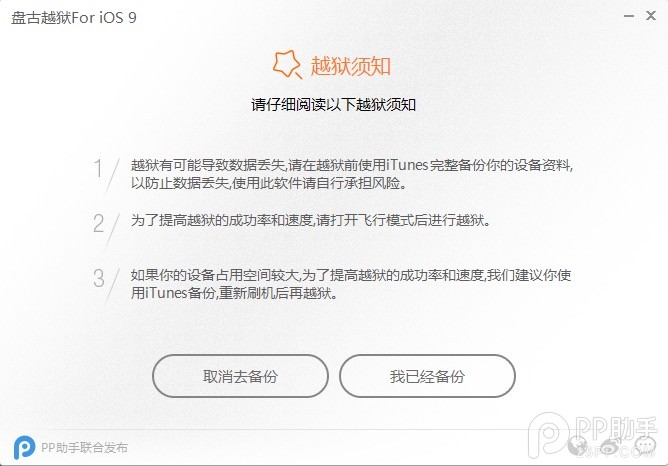Click the PP助手联合发布 link text
This screenshot has height=466, width=668.
(84, 448)
